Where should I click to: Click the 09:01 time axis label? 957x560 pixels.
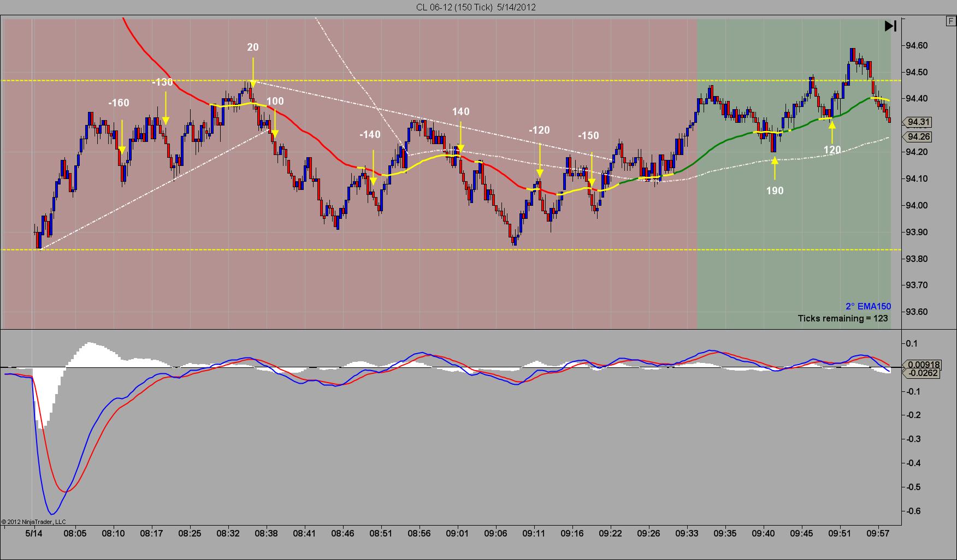coord(457,533)
